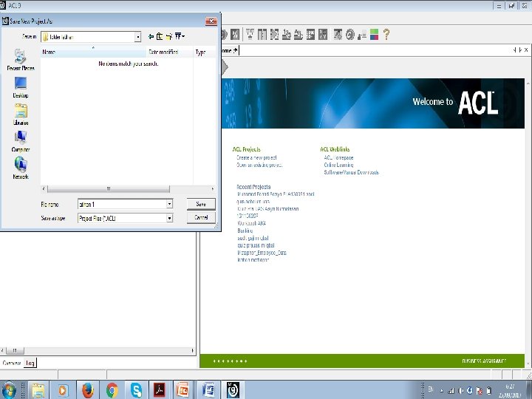Click the dialog's horizontal scrollbar thumb
This screenshot has width=532, height=399.
tap(109, 188)
